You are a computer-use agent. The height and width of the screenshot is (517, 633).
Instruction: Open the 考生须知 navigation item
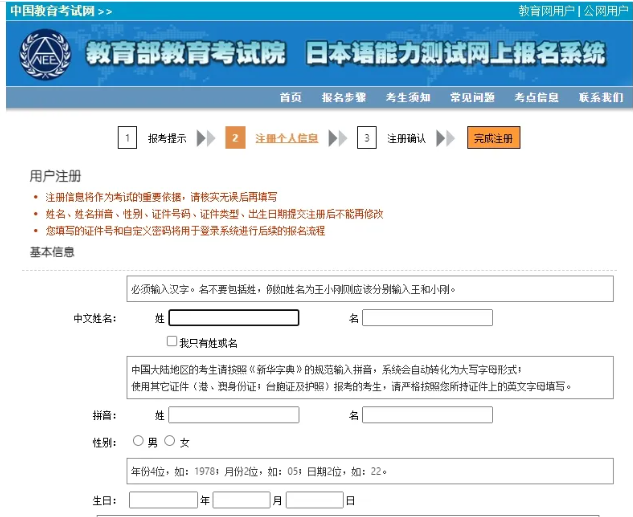(408, 97)
